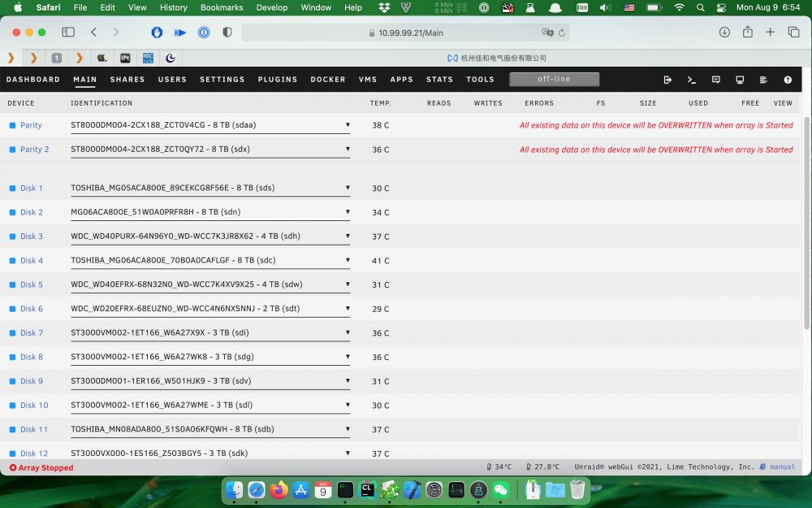Image resolution: width=812 pixels, height=508 pixels.
Task: Click the blue play-arrow extension icon
Action: (x=180, y=33)
